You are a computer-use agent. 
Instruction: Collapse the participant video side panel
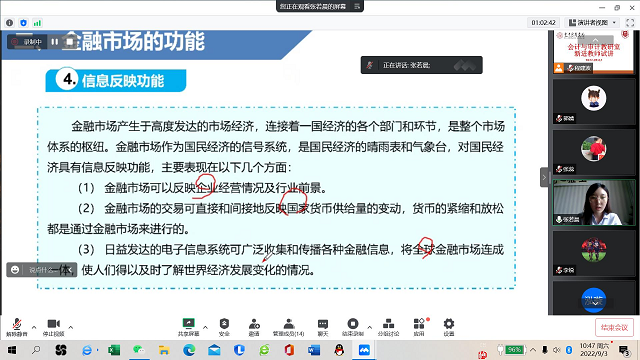[x=544, y=177]
